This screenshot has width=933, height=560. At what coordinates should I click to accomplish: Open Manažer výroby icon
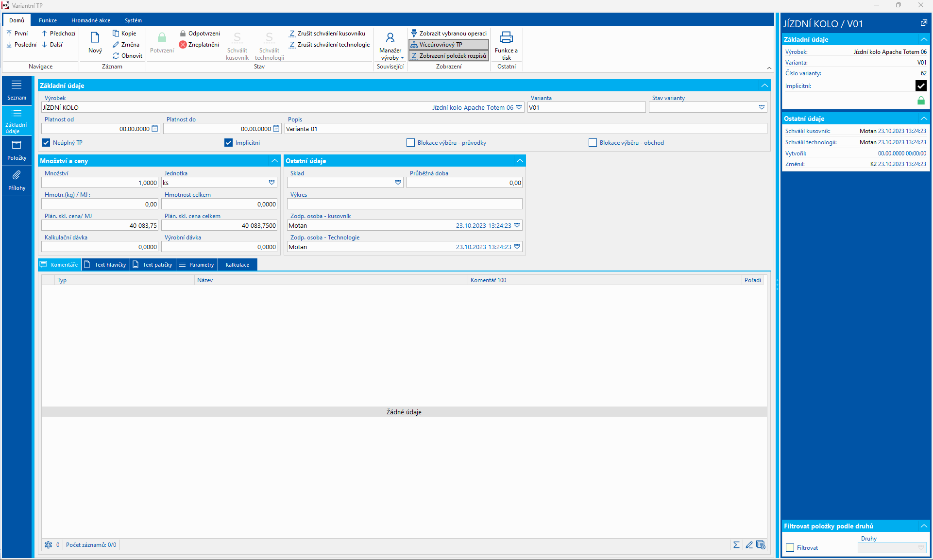pos(390,38)
